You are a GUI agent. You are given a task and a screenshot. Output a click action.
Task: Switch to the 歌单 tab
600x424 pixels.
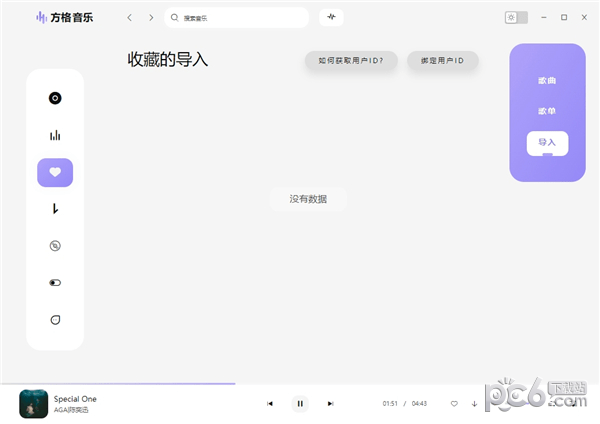coord(547,111)
